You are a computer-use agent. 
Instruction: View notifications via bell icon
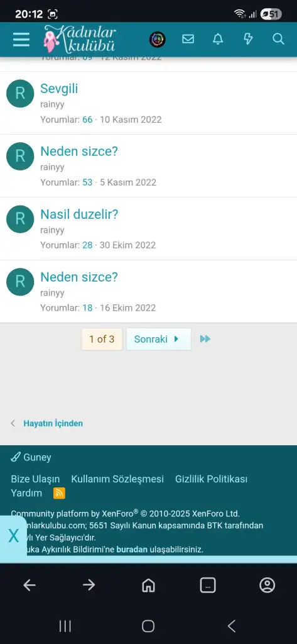(x=218, y=39)
